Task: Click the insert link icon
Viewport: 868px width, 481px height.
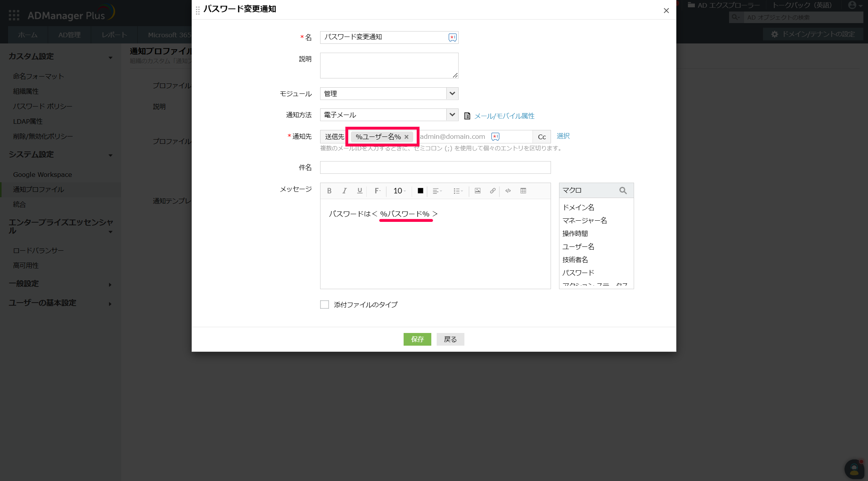Action: pos(492,191)
